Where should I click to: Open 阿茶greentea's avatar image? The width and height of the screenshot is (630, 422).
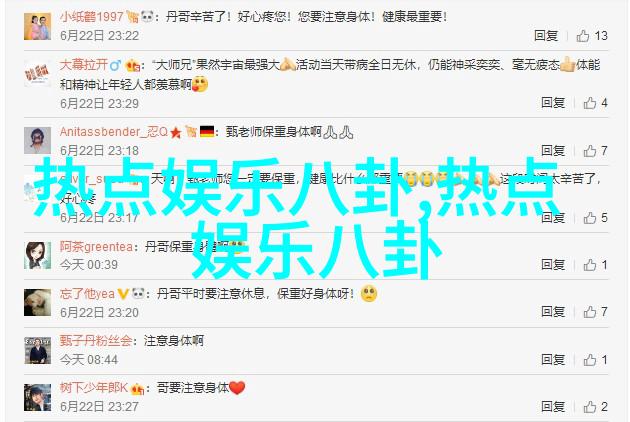37,255
